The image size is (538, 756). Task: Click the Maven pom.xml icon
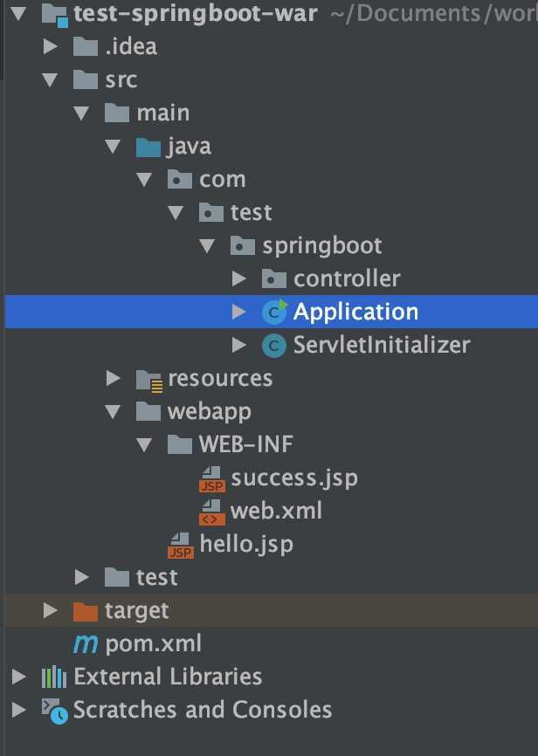click(x=86, y=643)
